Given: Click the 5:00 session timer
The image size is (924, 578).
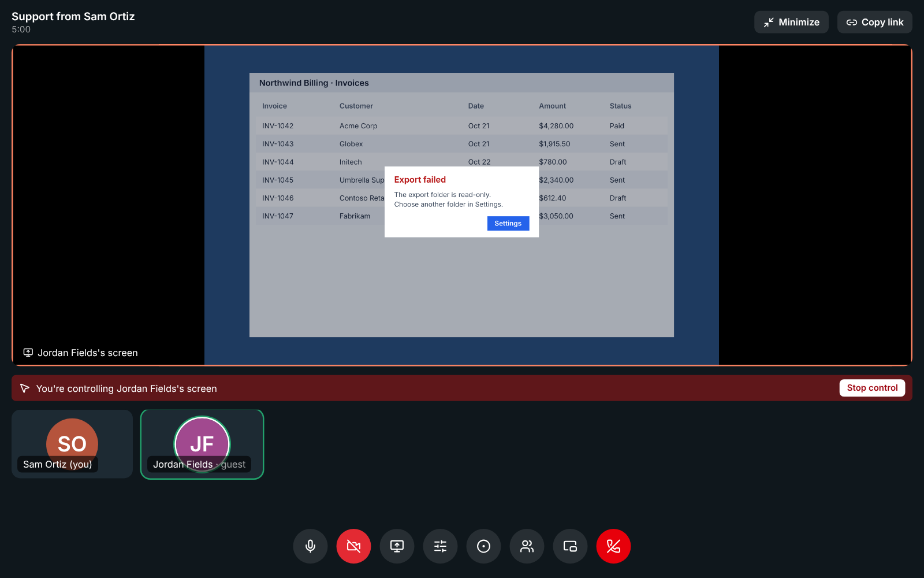Looking at the screenshot, I should coord(21,29).
